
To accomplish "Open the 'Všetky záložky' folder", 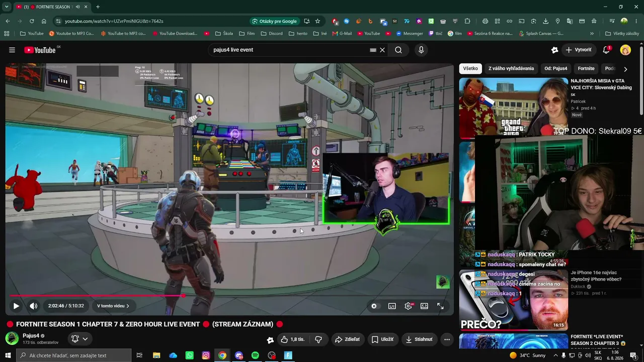I will tap(622, 34).
